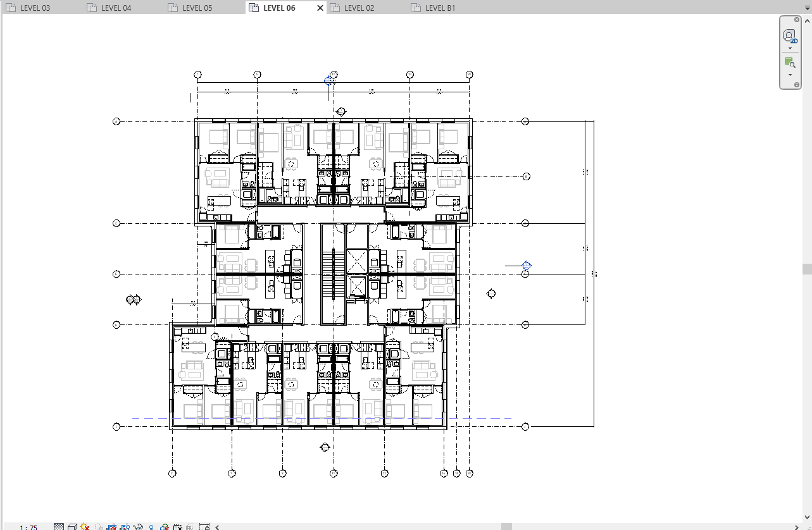
Task: Activate Temporary Hide/Isolate glasses icon
Action: click(x=139, y=526)
